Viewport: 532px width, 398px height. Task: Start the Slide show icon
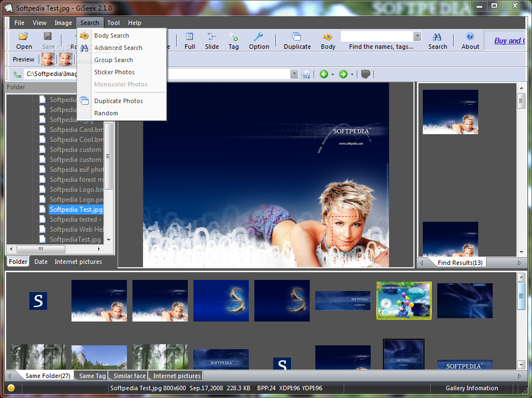point(212,36)
